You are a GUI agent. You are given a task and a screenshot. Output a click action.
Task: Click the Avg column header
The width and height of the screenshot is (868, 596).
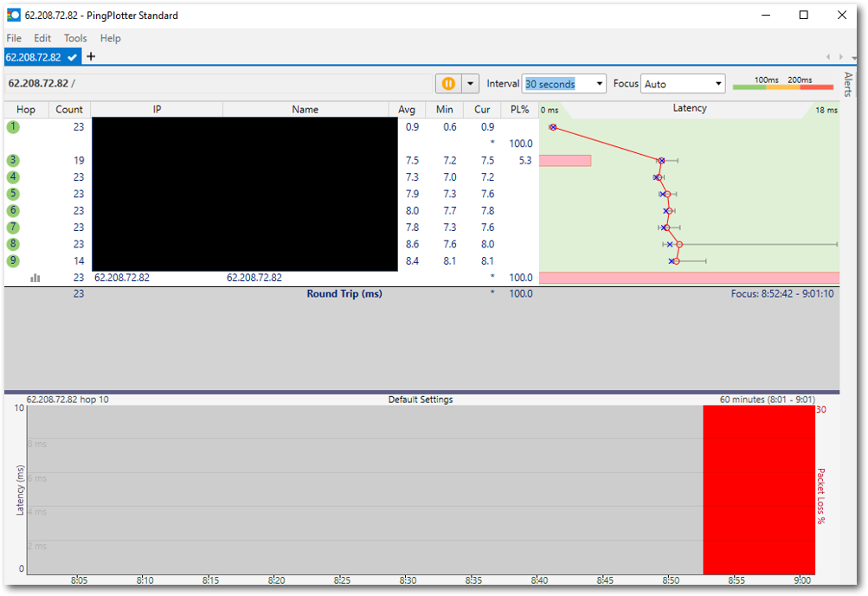407,110
